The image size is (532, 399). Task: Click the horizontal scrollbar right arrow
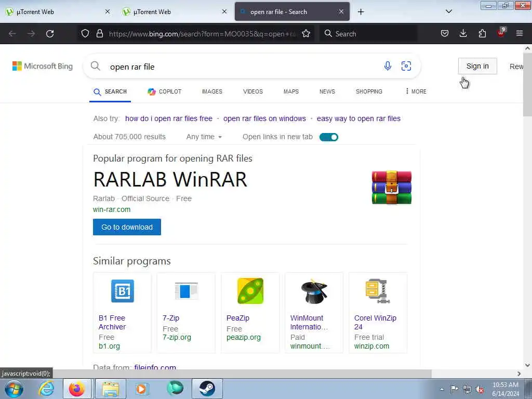519,374
